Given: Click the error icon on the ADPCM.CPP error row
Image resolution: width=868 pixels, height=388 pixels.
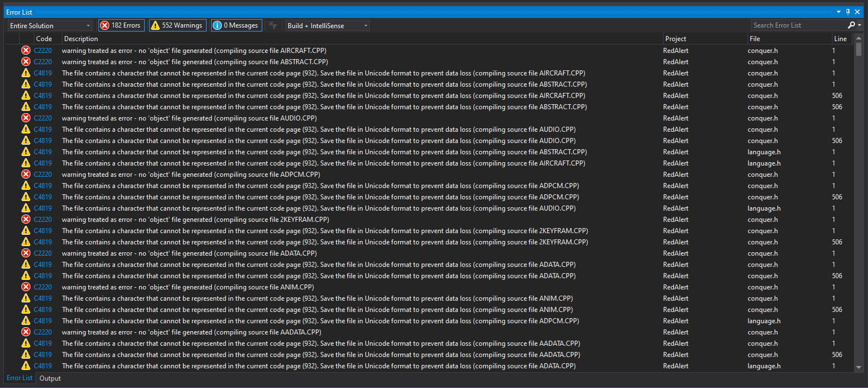Looking at the screenshot, I should [25, 174].
